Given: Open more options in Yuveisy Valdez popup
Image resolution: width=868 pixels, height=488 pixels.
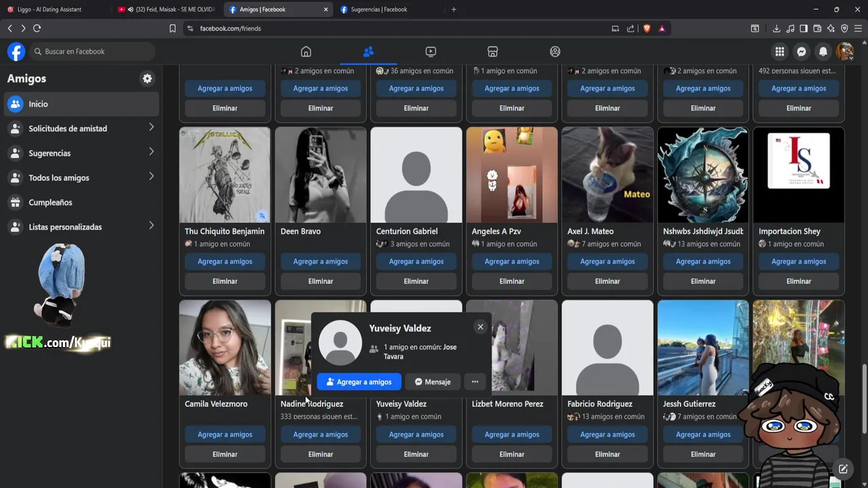Looking at the screenshot, I should click(x=475, y=382).
